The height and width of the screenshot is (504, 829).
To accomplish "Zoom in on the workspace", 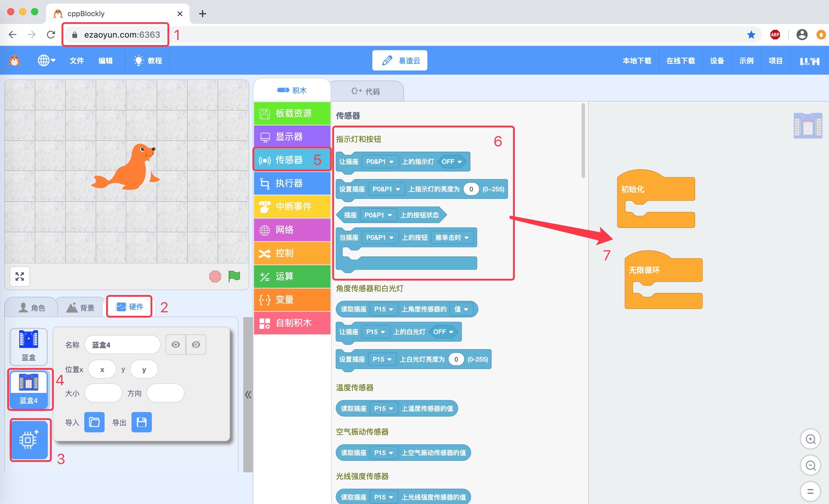I will pyautogui.click(x=810, y=439).
